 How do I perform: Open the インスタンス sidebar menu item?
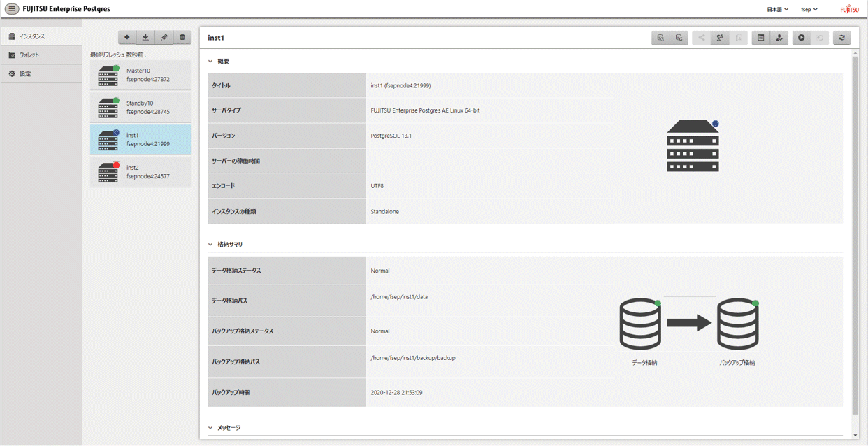click(41, 36)
